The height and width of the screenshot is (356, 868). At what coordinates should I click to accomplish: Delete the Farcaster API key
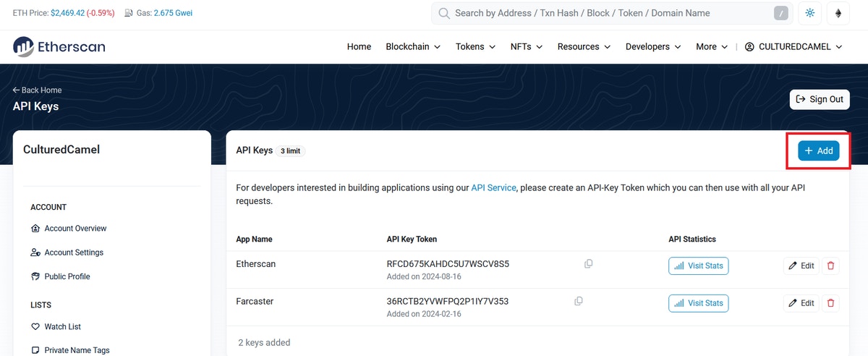point(830,303)
